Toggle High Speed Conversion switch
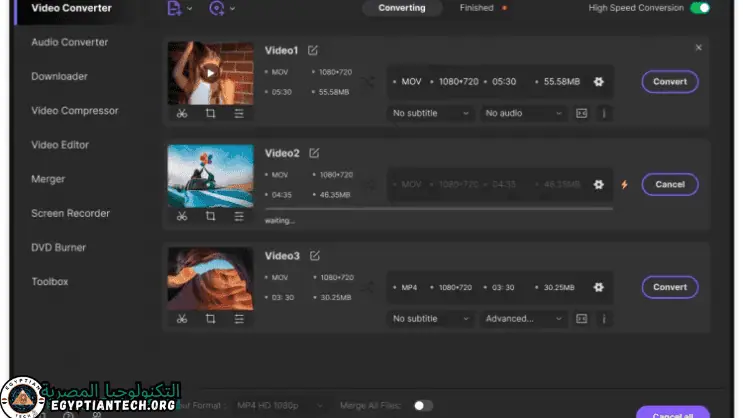The height and width of the screenshot is (418, 743). [700, 8]
